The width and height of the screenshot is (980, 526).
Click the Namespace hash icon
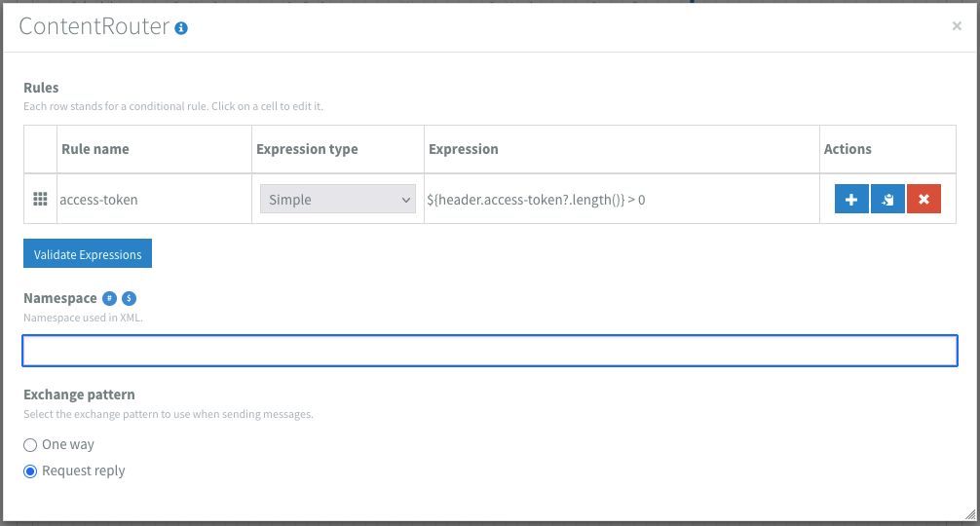tap(110, 298)
